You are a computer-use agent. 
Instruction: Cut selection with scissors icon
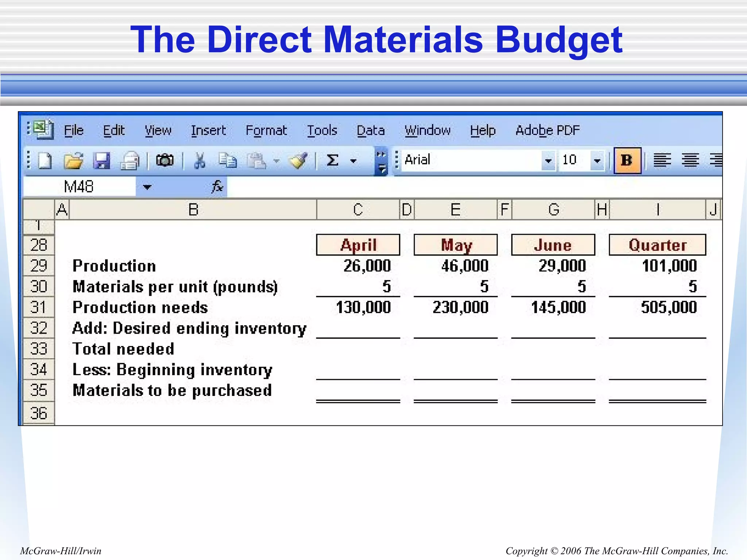[x=200, y=160]
